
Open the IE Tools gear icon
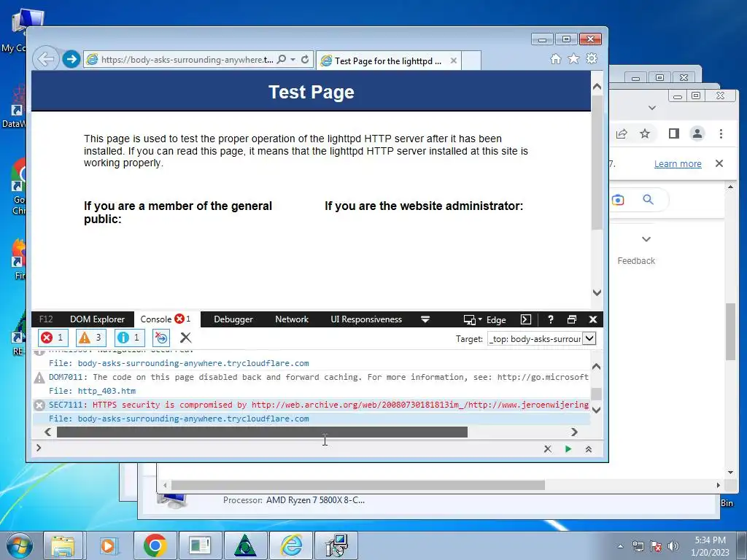click(592, 58)
